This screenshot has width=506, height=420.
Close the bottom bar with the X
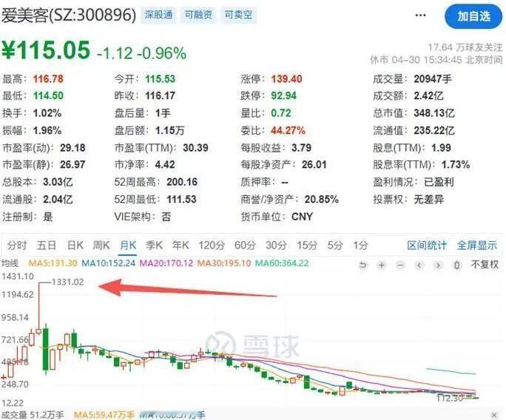[494, 415]
